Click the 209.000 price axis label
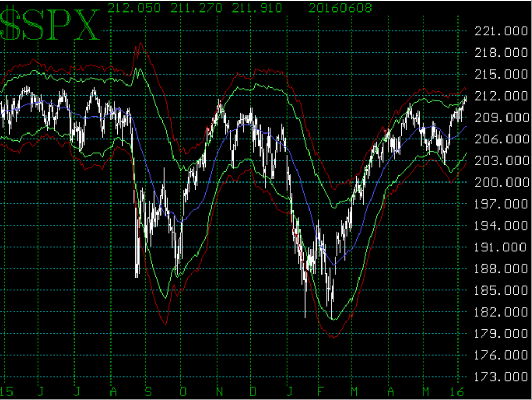 501,117
